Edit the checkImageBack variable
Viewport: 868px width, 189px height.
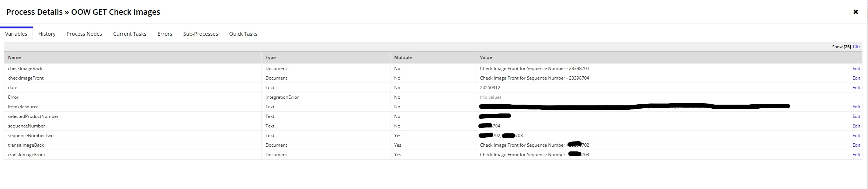click(x=856, y=69)
